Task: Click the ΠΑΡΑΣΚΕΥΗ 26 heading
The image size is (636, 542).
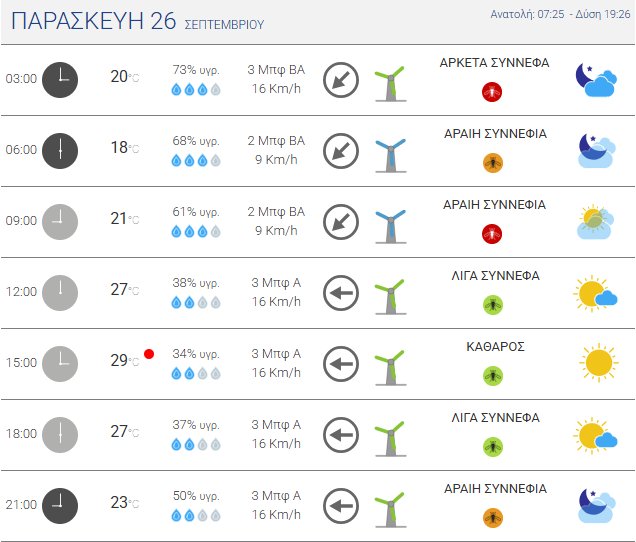Action: point(94,21)
